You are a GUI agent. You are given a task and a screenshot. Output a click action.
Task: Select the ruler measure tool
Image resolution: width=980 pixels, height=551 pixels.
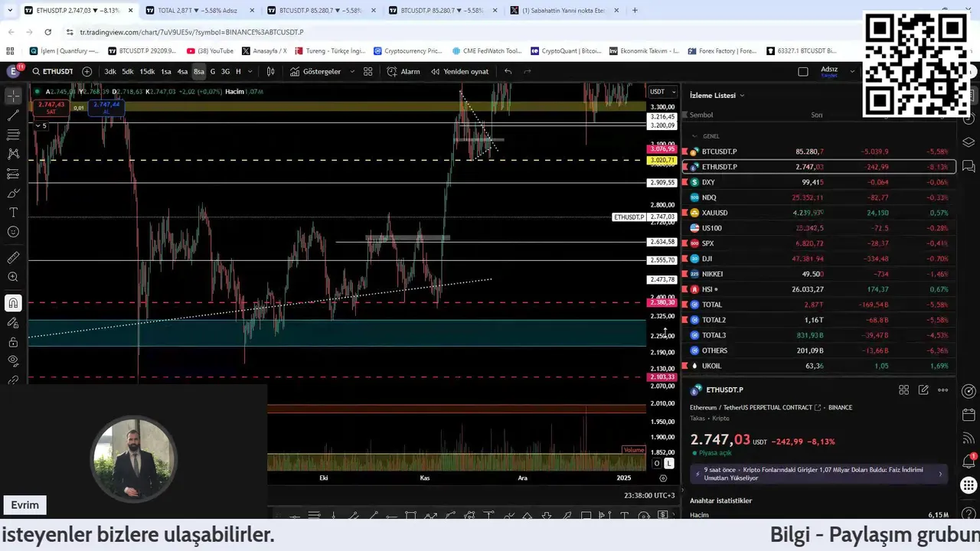pos(13,258)
